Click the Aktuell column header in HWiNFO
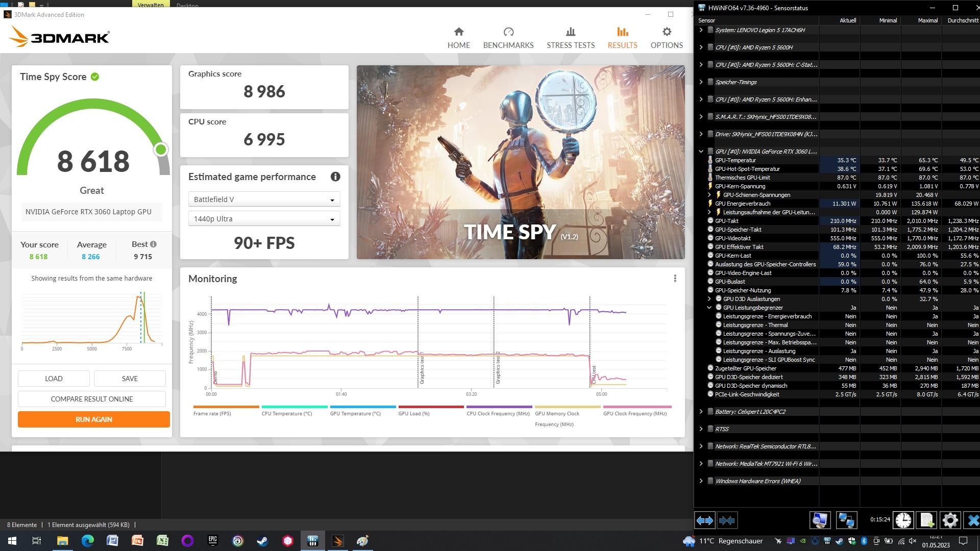Screen dimensions: 980x551 click(x=840, y=20)
